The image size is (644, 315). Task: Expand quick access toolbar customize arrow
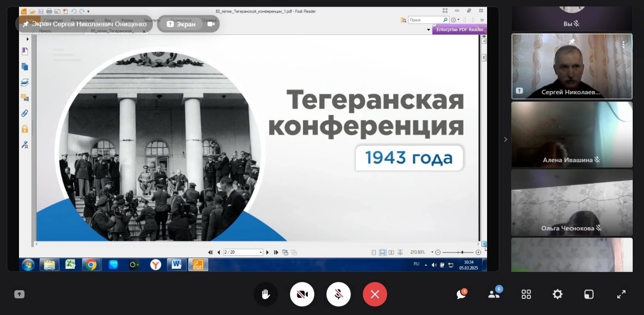pos(88,11)
